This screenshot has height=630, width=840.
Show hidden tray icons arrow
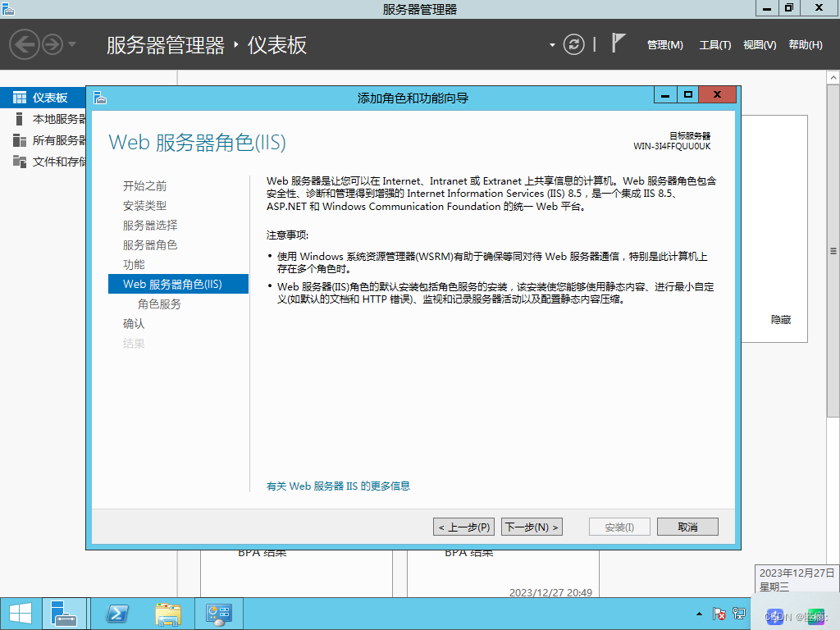699,614
